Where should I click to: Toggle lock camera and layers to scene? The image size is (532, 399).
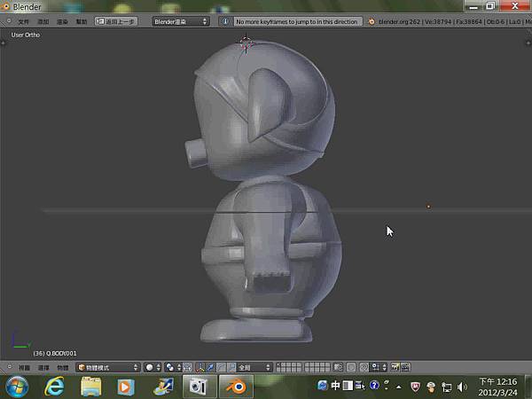[338, 367]
